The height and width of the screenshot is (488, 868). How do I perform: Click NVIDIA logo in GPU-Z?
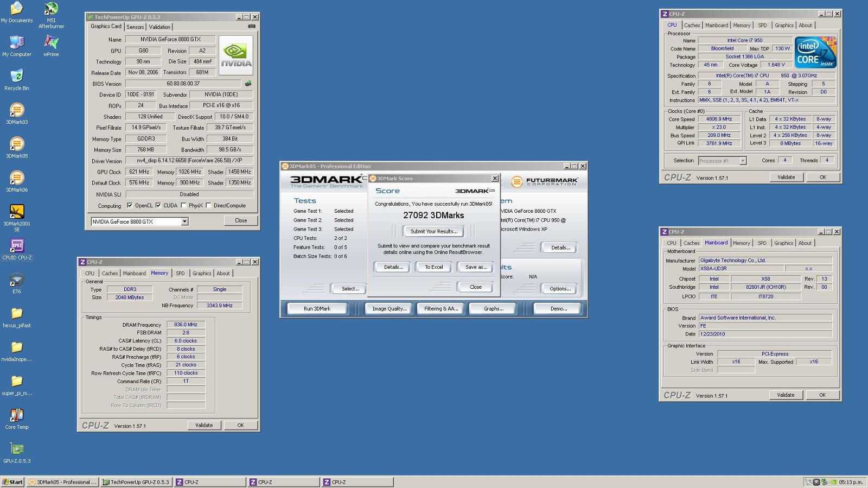click(x=236, y=55)
